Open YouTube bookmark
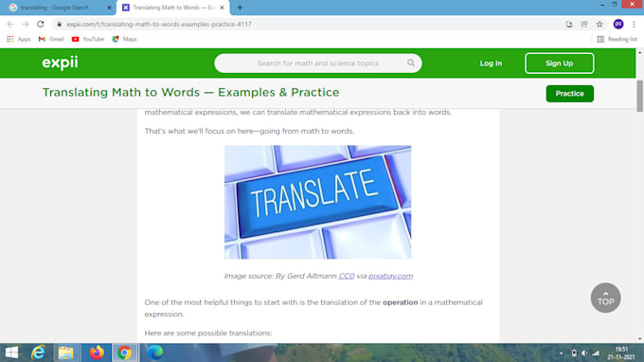Screen dimensions: 644x362 87,39
